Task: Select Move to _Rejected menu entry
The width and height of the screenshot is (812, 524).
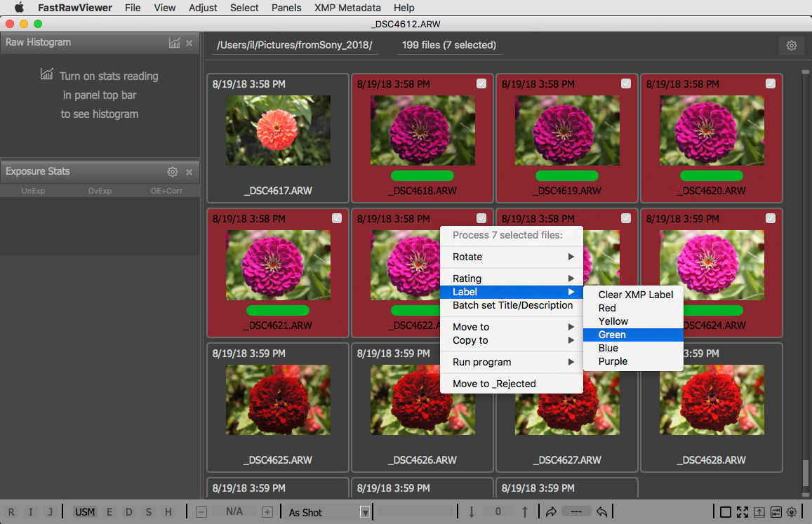Action: [x=494, y=384]
